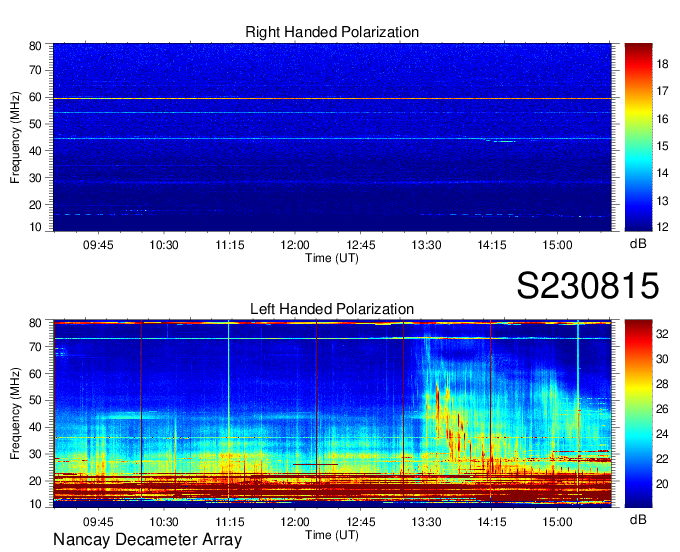Click the "Left Handed Polarization" plot title
Image resolution: width=680 pixels, height=552 pixels.
click(x=332, y=309)
